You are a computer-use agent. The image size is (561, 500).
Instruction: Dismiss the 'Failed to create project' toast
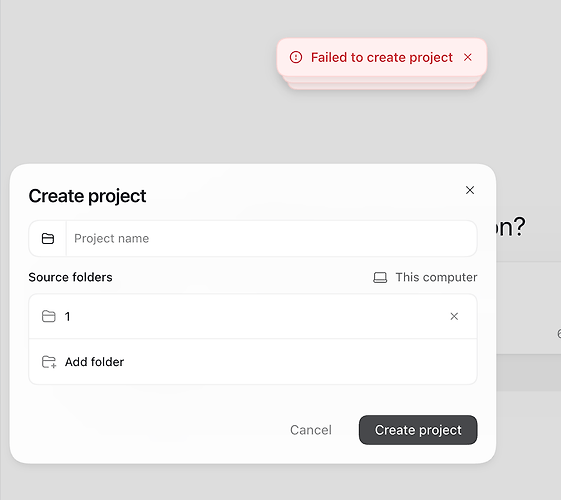[468, 57]
